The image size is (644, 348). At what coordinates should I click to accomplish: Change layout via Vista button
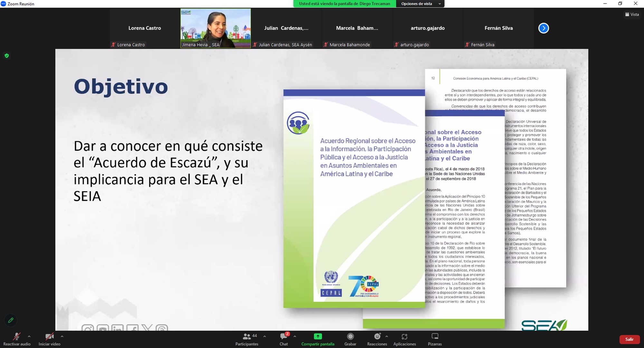point(632,14)
